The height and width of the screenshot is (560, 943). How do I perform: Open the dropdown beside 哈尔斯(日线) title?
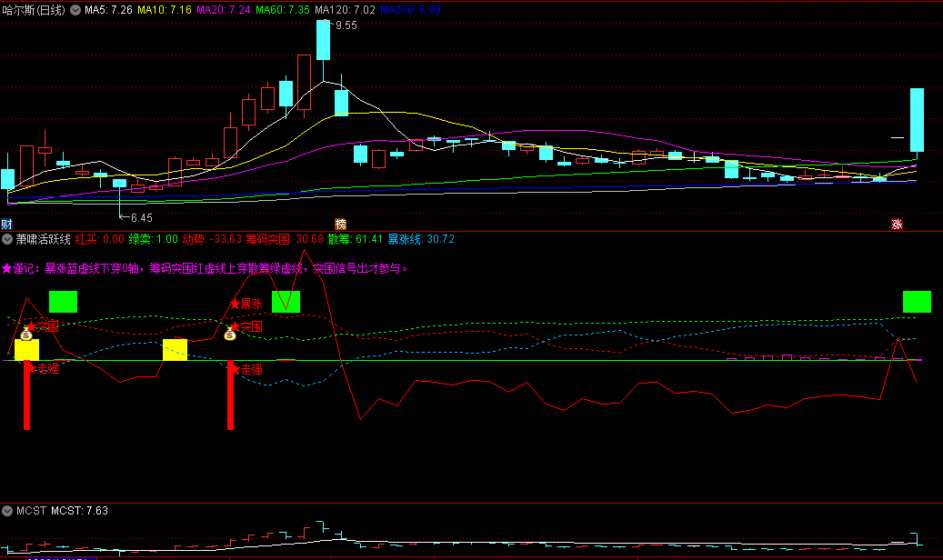tap(75, 10)
